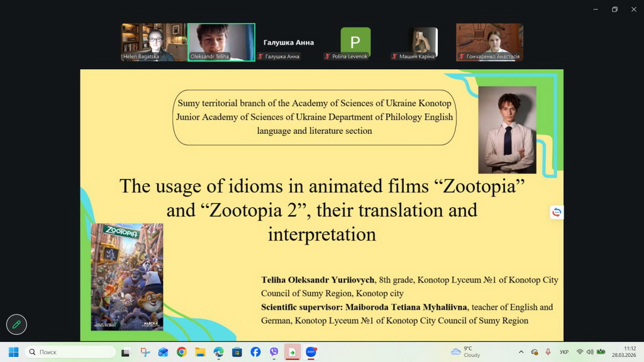The height and width of the screenshot is (362, 644).
Task: Open the Wi-Fi network status icon
Action: 579,352
